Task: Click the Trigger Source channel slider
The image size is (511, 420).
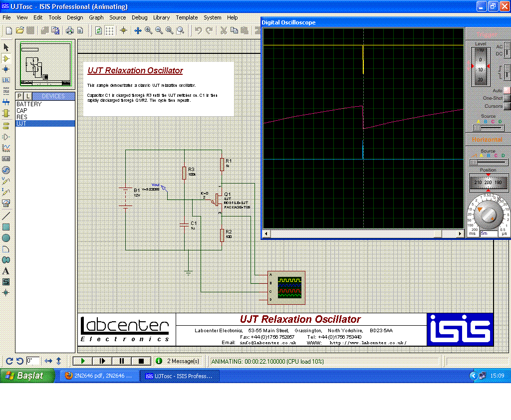Action: 488,128
